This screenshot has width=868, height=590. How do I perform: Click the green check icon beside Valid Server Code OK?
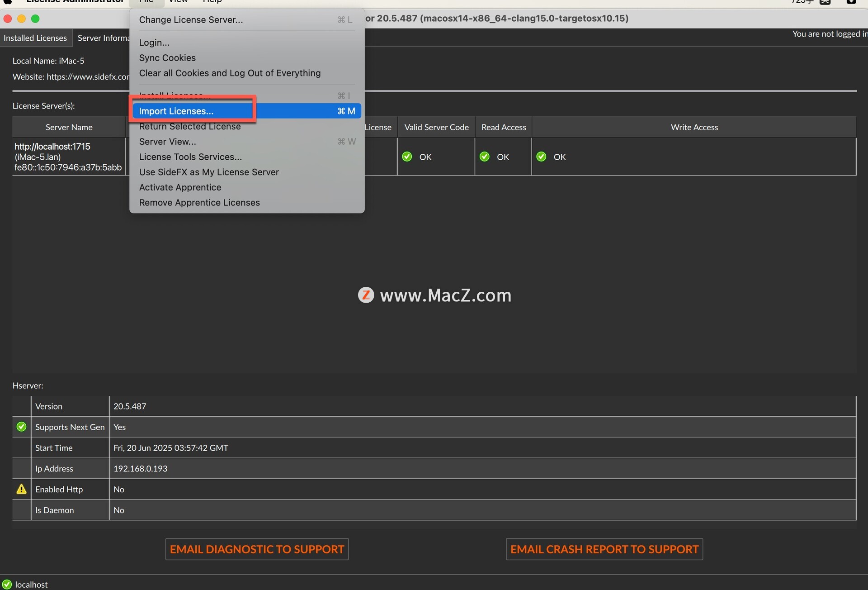pos(407,157)
